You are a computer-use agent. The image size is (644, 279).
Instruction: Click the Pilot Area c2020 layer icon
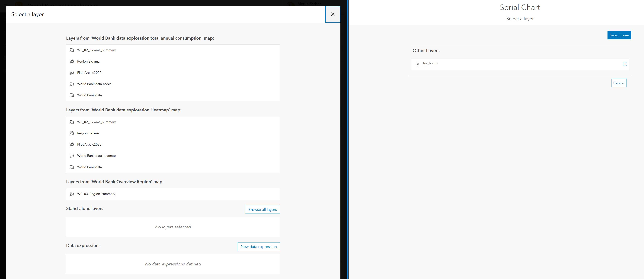[72, 72]
